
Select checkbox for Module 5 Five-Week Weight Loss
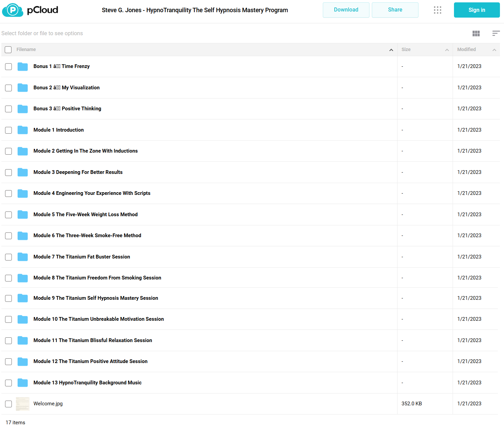(x=8, y=215)
